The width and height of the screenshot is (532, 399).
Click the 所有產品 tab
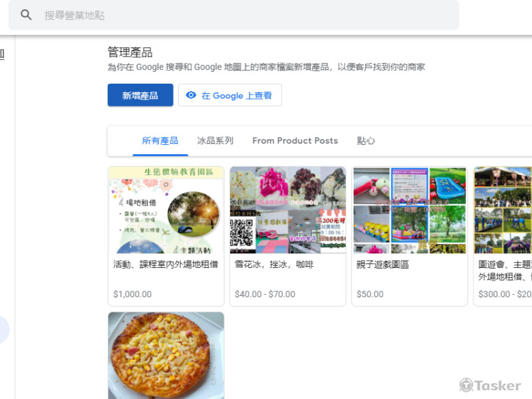160,141
